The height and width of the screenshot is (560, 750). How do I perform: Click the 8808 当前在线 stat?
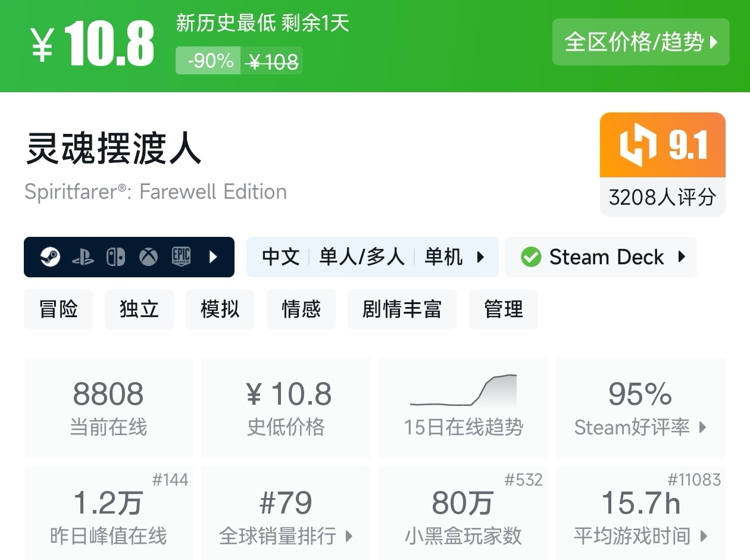point(108,408)
